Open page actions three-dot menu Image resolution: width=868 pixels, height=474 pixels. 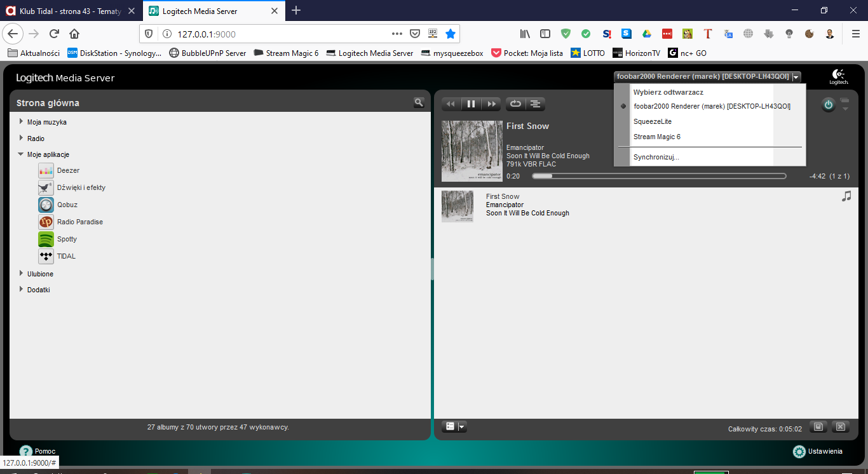[397, 34]
